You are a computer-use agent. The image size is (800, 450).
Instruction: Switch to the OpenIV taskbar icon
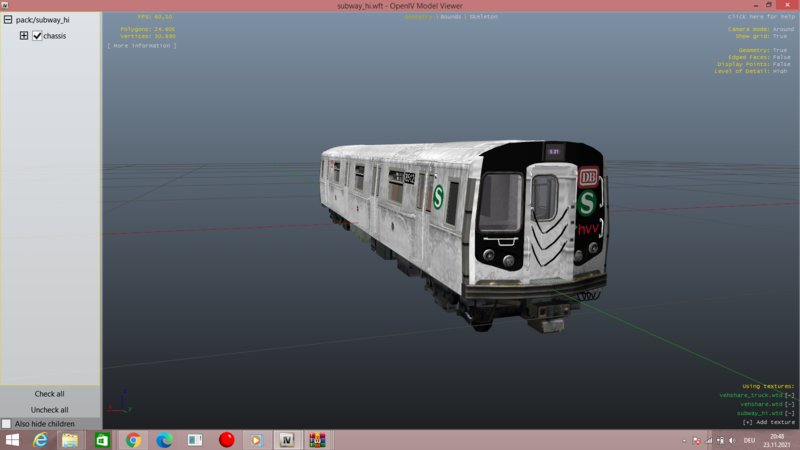(x=287, y=440)
